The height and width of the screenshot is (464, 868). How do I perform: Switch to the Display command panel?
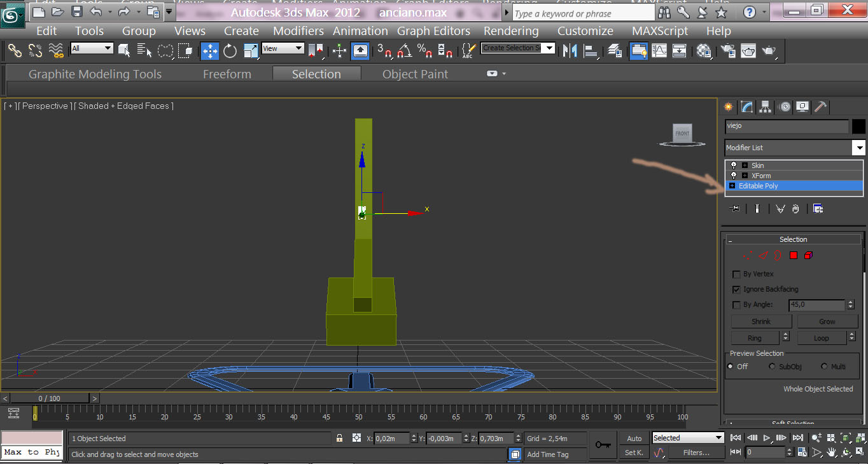[802, 106]
